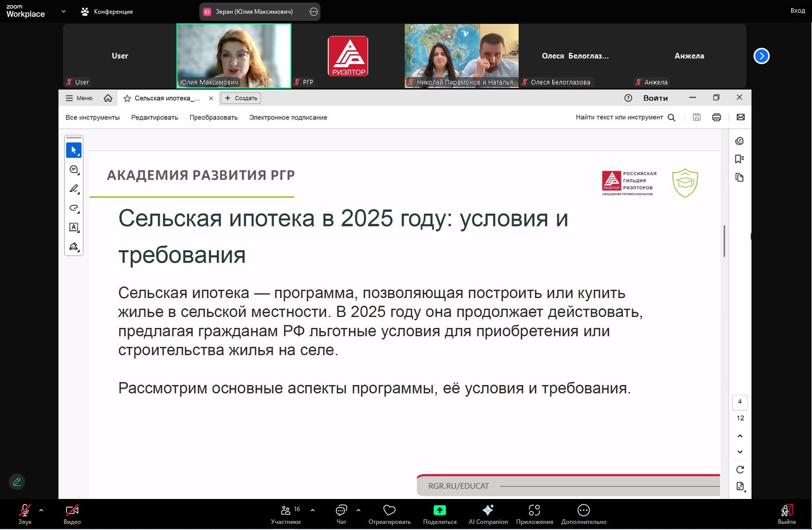Expand the participants options arrow

[313, 510]
